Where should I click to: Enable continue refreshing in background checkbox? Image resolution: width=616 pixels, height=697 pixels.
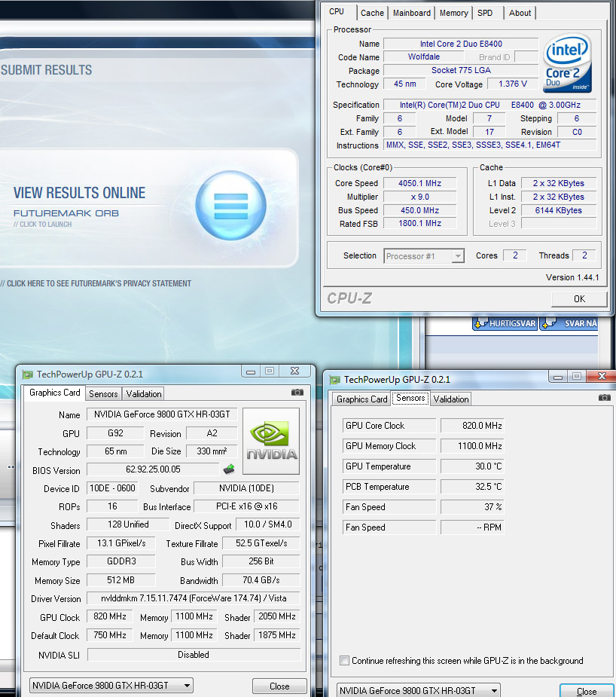point(344,661)
